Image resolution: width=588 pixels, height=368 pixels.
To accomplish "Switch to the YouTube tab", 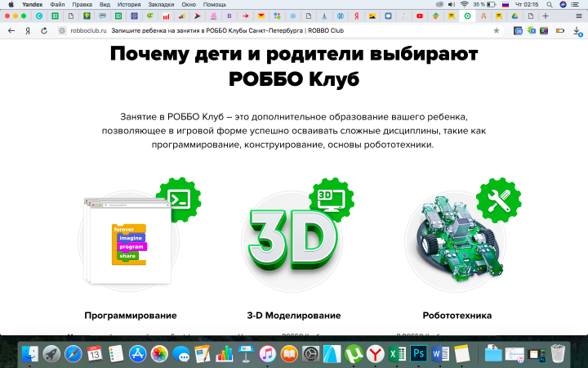I will click(420, 16).
